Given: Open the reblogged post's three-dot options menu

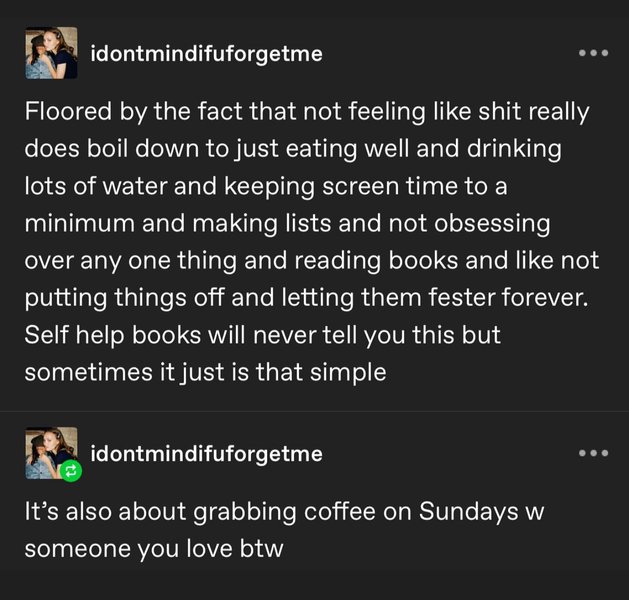Looking at the screenshot, I should [x=593, y=453].
